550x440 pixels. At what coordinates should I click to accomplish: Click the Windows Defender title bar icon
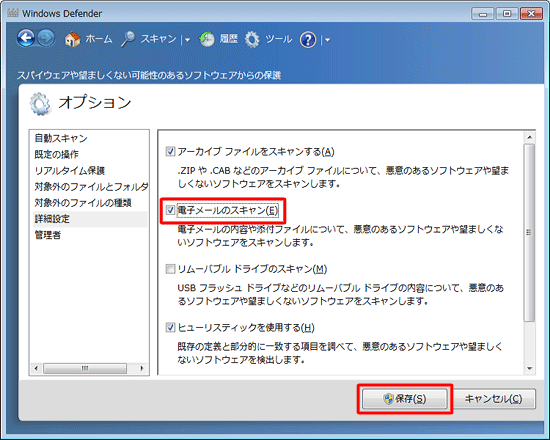tap(13, 13)
